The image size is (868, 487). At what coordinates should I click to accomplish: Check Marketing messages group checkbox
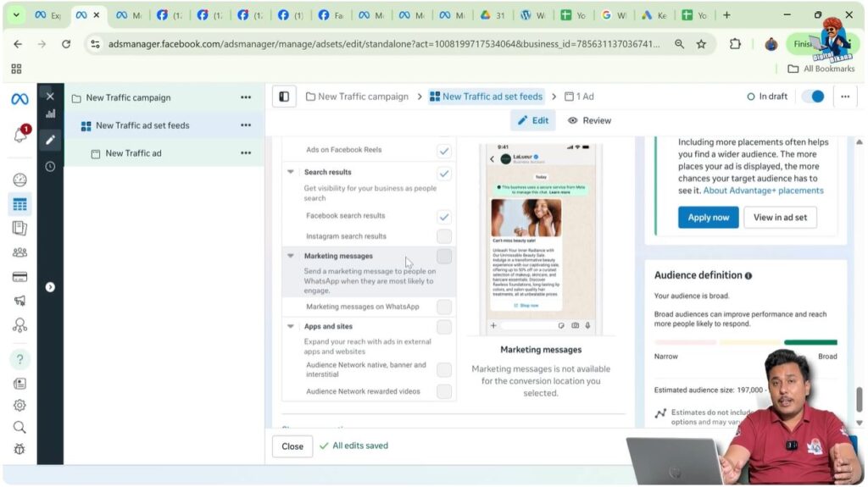point(444,257)
